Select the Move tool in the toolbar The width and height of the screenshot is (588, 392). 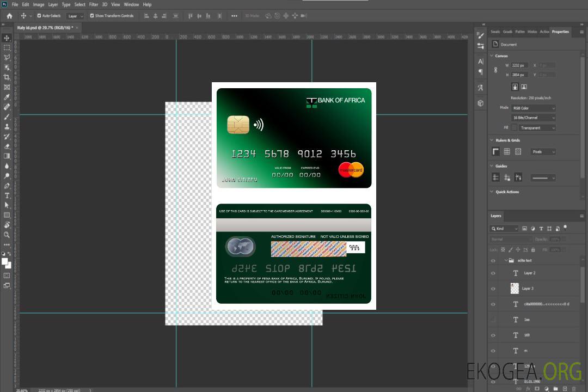(7, 38)
